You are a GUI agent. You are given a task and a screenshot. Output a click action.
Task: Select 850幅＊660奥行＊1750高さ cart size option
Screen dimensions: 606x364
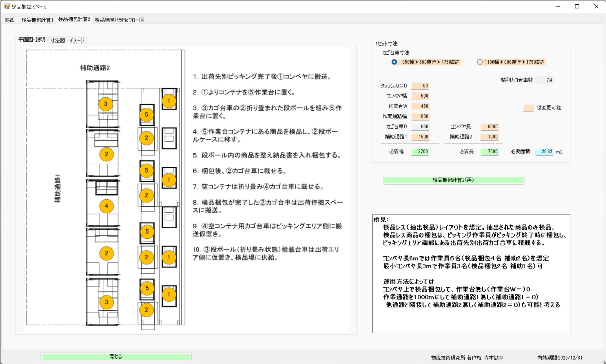coord(394,62)
